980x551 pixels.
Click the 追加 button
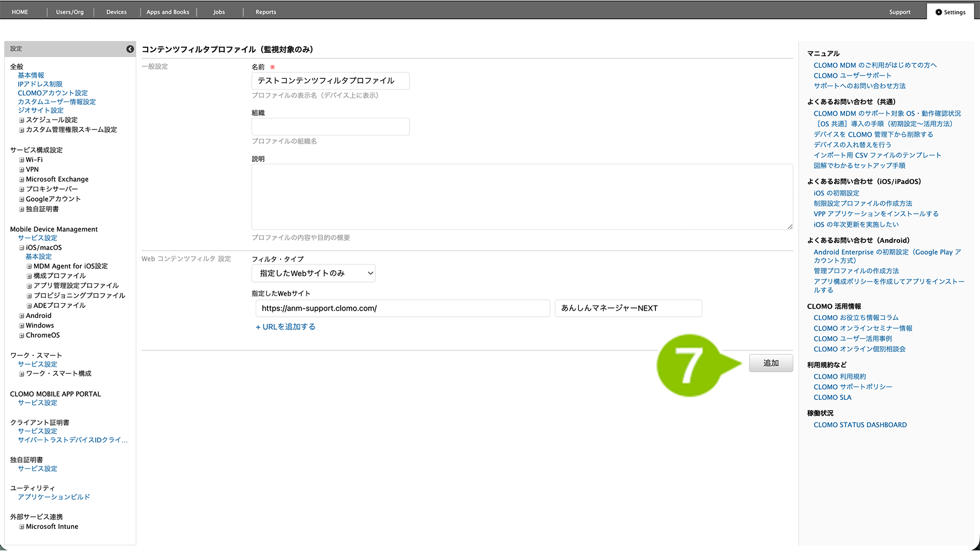pos(771,363)
